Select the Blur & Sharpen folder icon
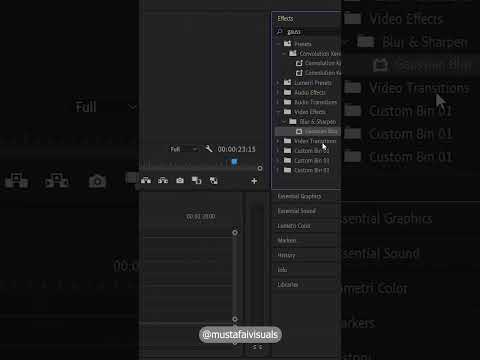 (x=293, y=121)
